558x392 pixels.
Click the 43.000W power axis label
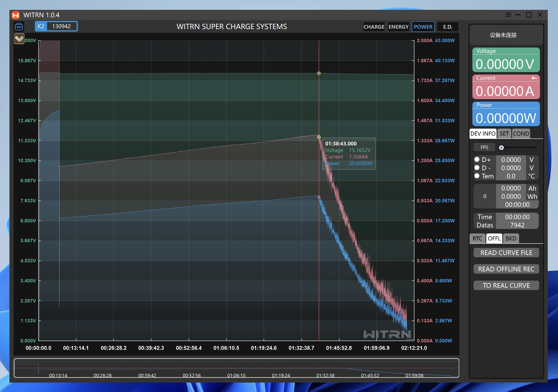click(x=445, y=41)
